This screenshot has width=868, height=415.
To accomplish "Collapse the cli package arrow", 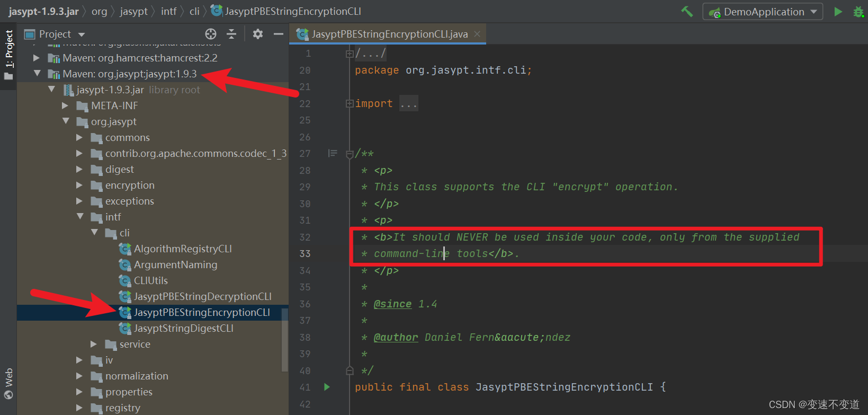I will (x=94, y=233).
